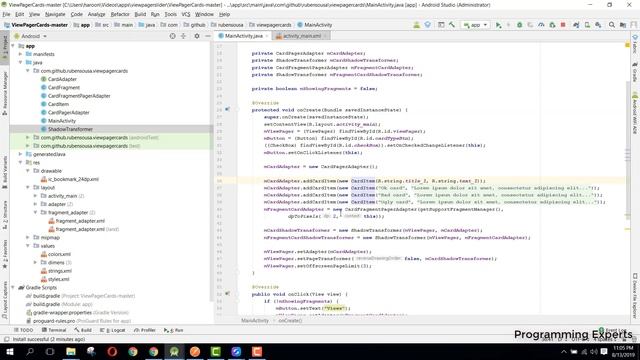Open the Profiler tool window

pos(145,330)
